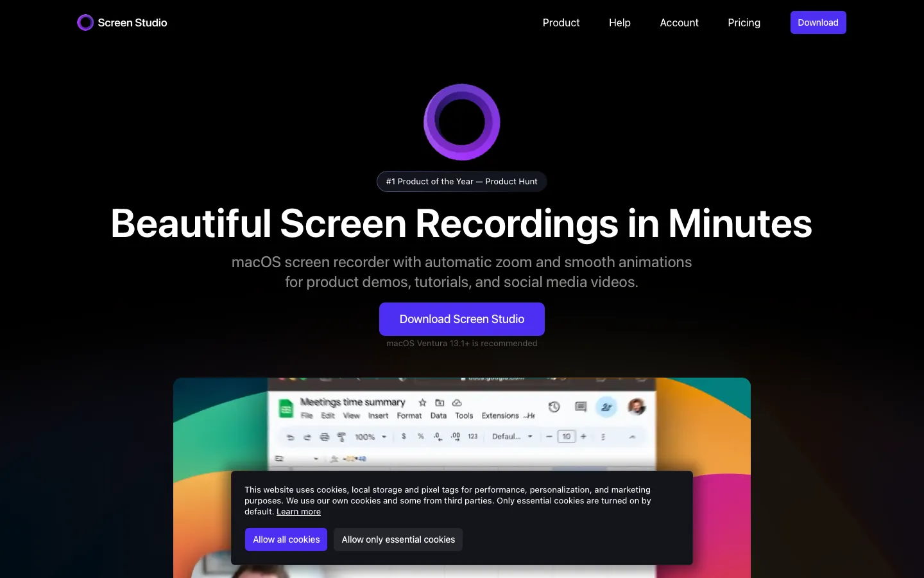Open the Insert menu in demo video
Screen dimensions: 924x578
pos(378,416)
